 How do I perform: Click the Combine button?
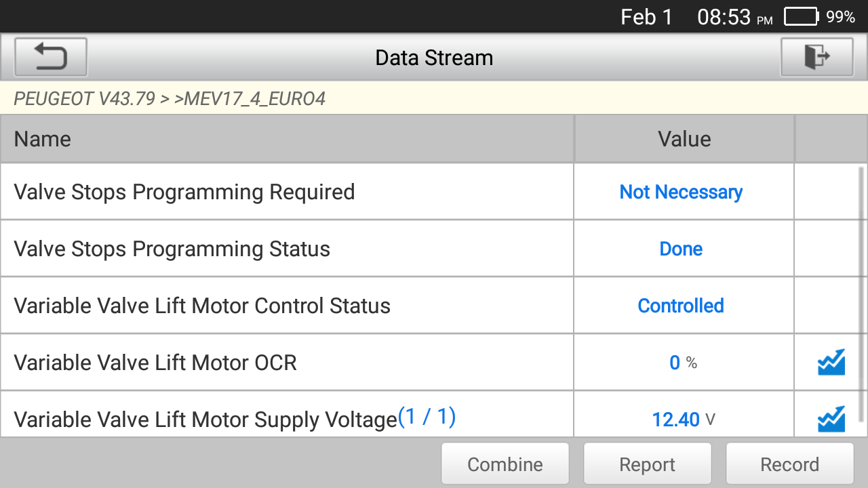coord(505,464)
